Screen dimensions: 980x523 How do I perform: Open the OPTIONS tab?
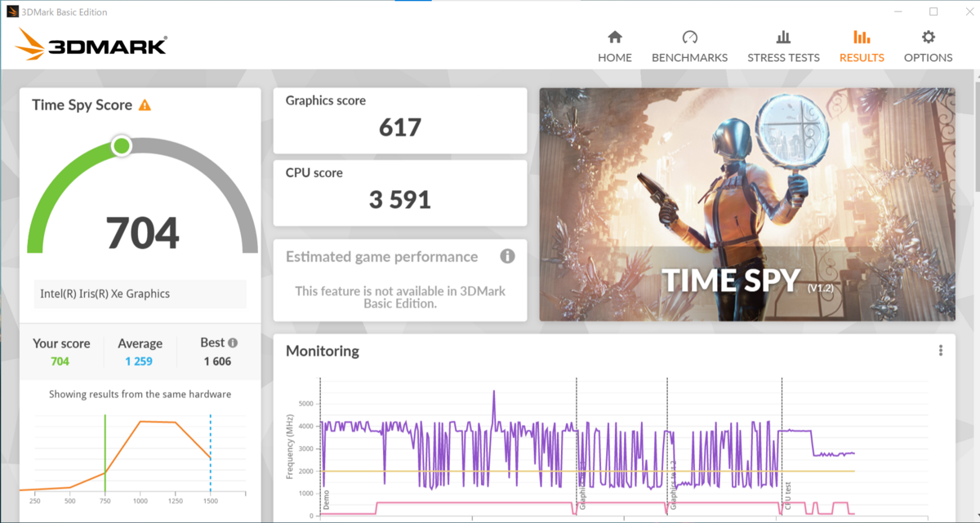[928, 47]
